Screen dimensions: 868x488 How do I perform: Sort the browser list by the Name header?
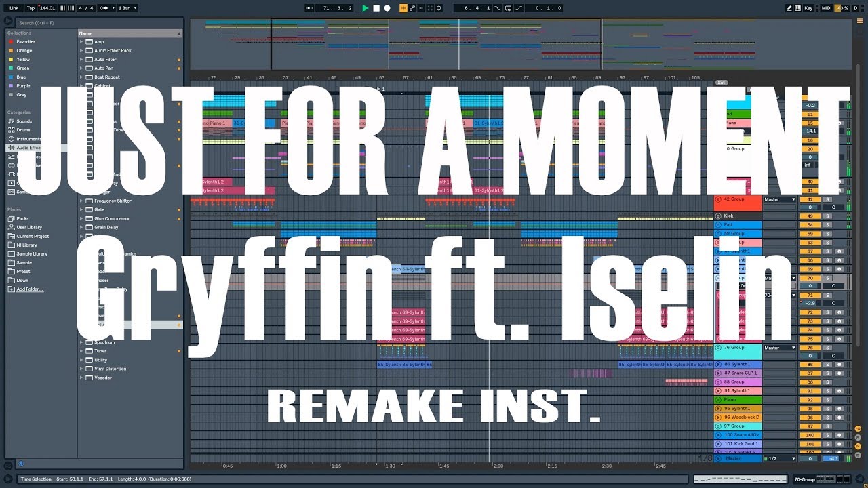pyautogui.click(x=130, y=33)
